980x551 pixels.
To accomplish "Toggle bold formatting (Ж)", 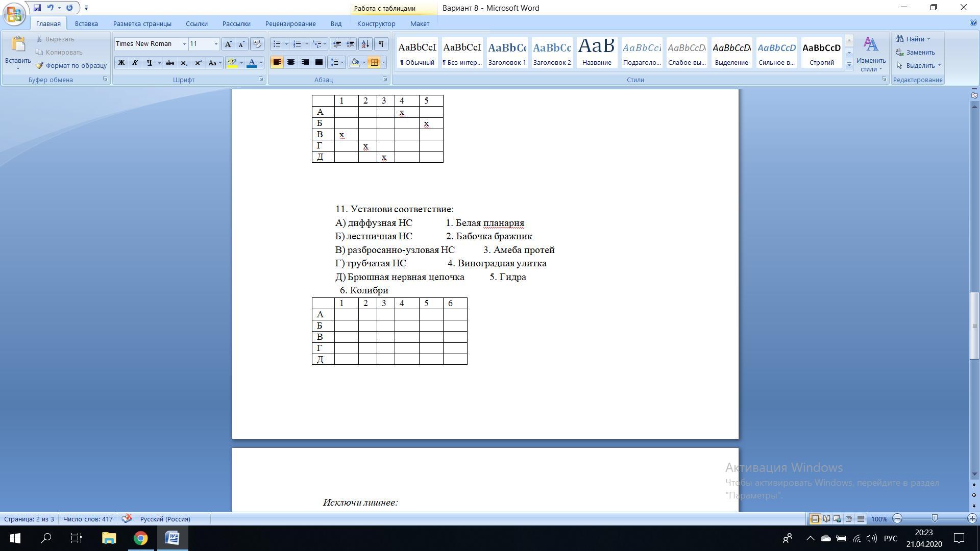I will (x=121, y=63).
